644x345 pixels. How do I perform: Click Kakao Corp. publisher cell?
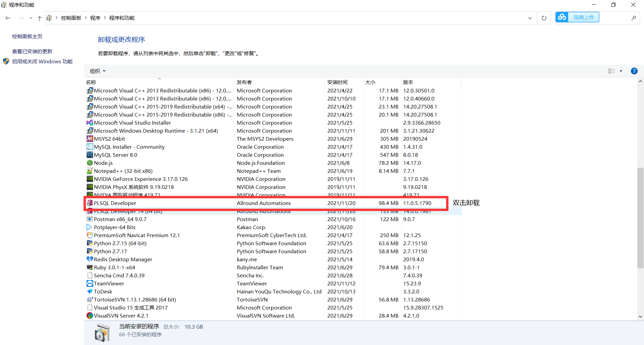(x=252, y=227)
